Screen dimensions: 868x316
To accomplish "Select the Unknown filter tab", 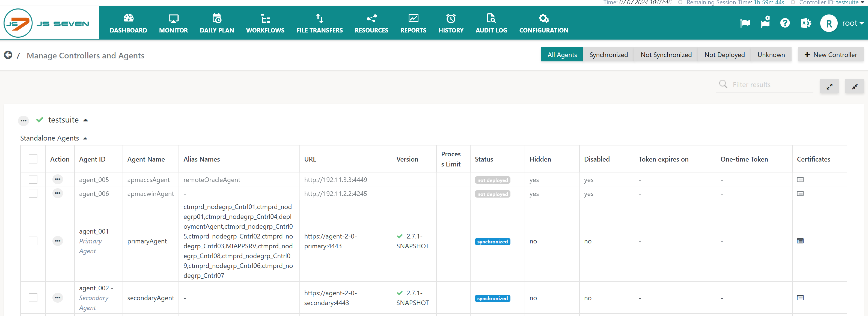I will [x=771, y=55].
